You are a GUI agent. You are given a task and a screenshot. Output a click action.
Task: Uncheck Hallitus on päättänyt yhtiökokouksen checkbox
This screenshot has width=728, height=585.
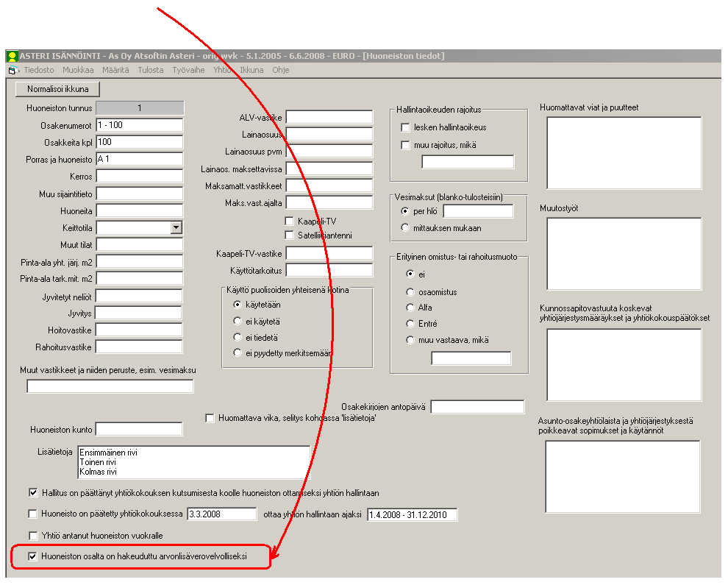pos(33,492)
